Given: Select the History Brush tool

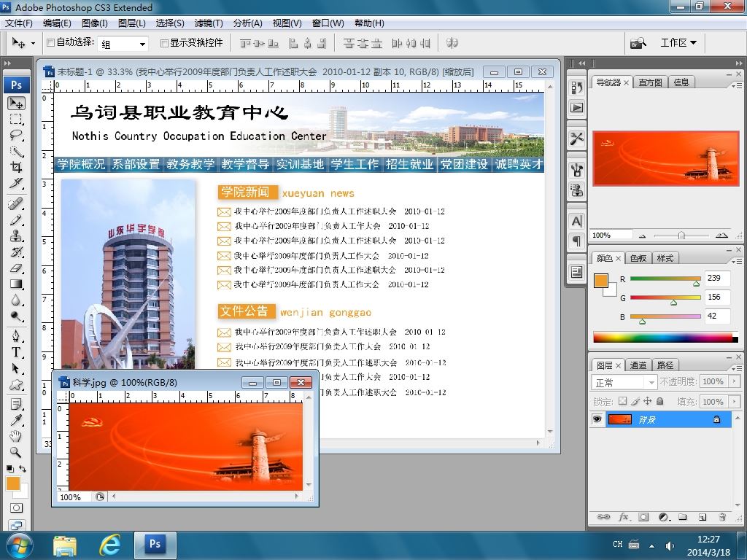Looking at the screenshot, I should tap(16, 252).
